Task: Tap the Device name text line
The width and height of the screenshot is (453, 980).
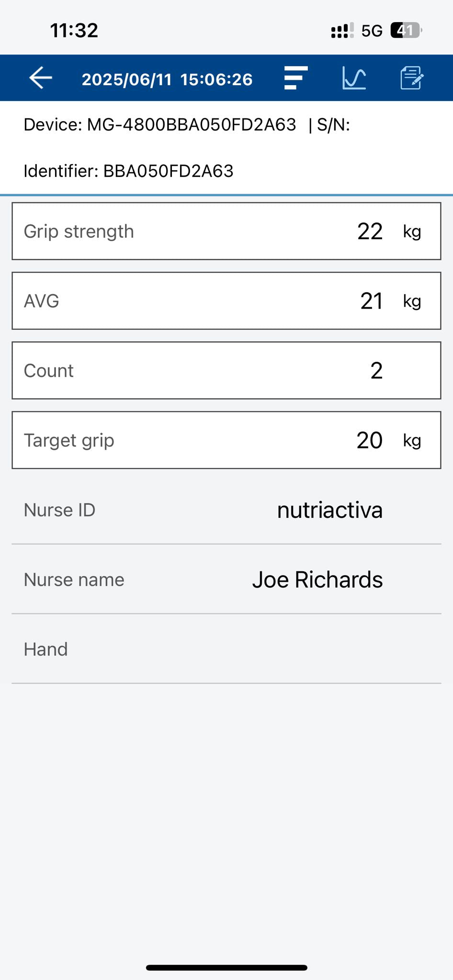Action: pos(160,125)
